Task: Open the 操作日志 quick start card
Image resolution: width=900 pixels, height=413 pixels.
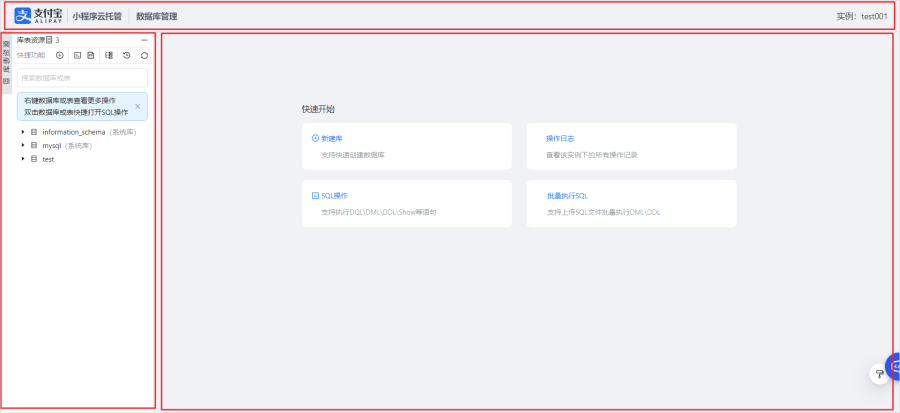Action: pos(631,146)
